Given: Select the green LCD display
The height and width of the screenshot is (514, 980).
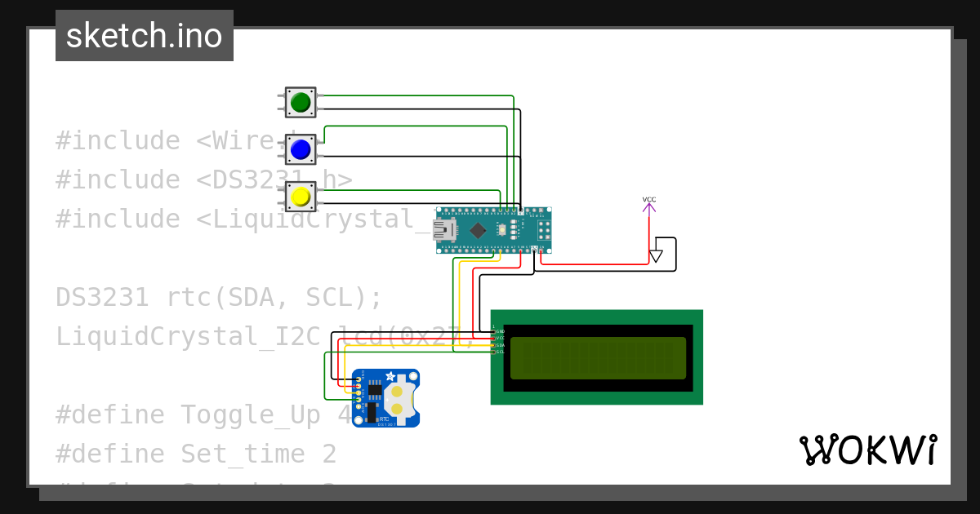Looking at the screenshot, I should 596,357.
